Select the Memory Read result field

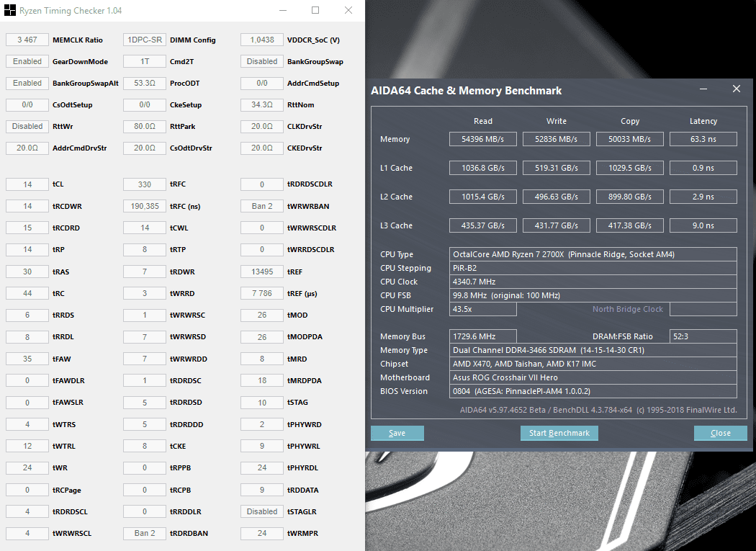pos(482,139)
